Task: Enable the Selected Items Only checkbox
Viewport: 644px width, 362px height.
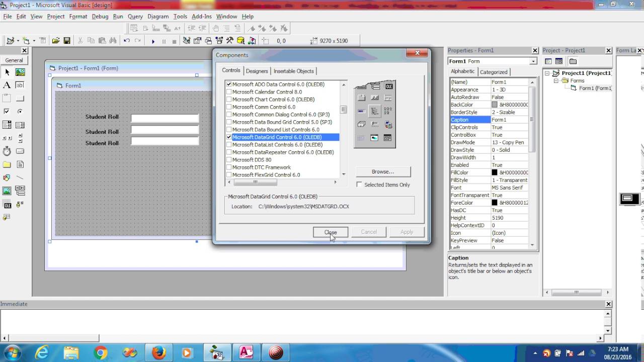Action: (x=359, y=185)
